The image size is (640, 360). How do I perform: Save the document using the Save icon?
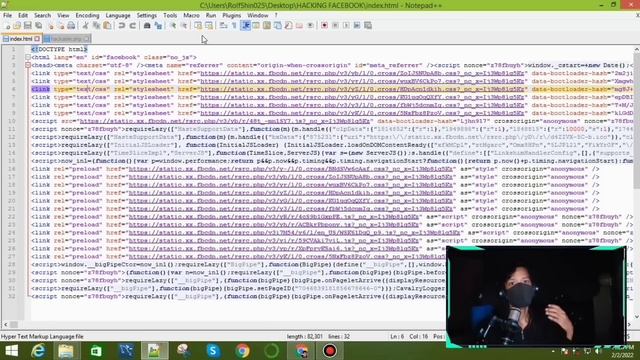tap(28, 26)
